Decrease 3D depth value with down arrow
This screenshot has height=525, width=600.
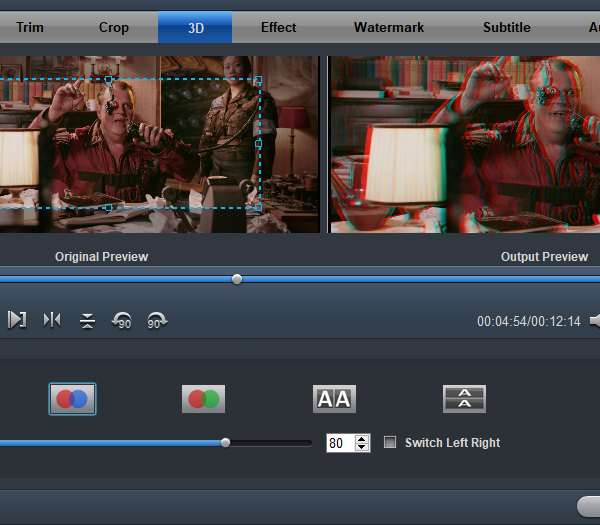[361, 447]
